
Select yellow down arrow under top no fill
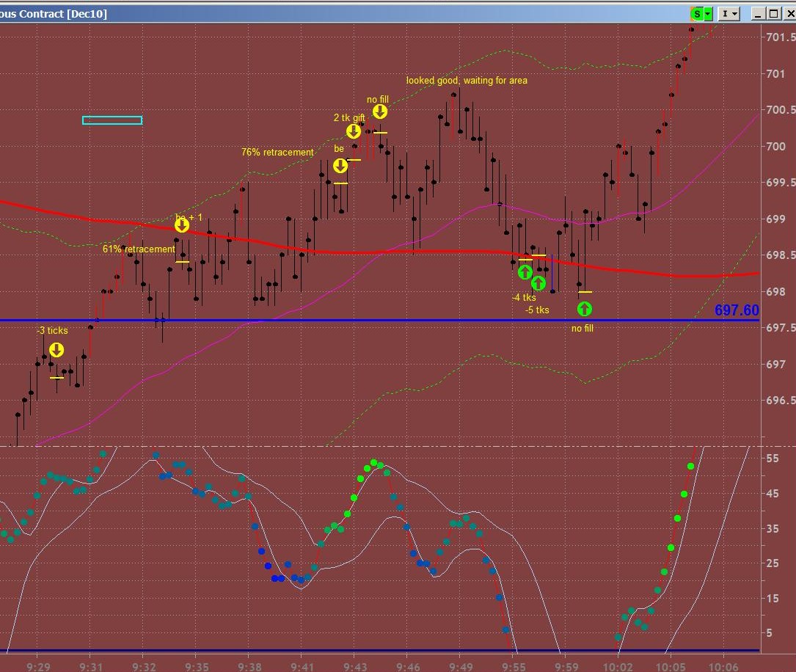point(380,112)
